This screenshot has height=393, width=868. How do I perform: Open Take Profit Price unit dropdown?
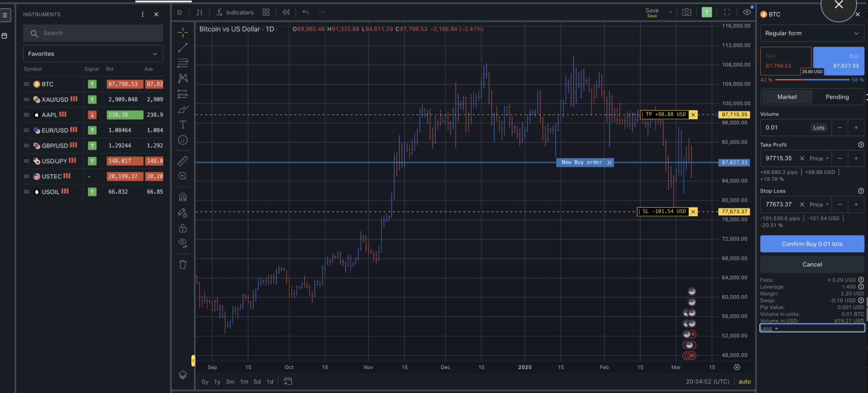click(x=819, y=159)
